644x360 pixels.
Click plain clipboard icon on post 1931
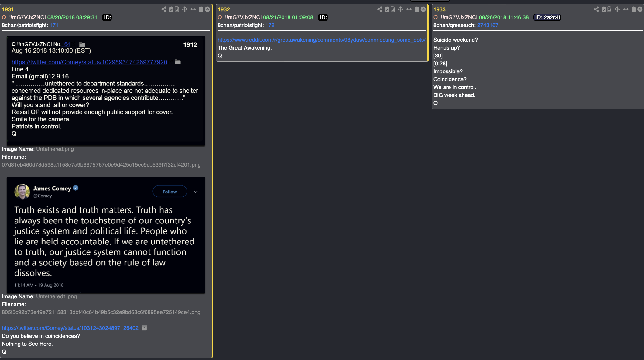coord(201,9)
